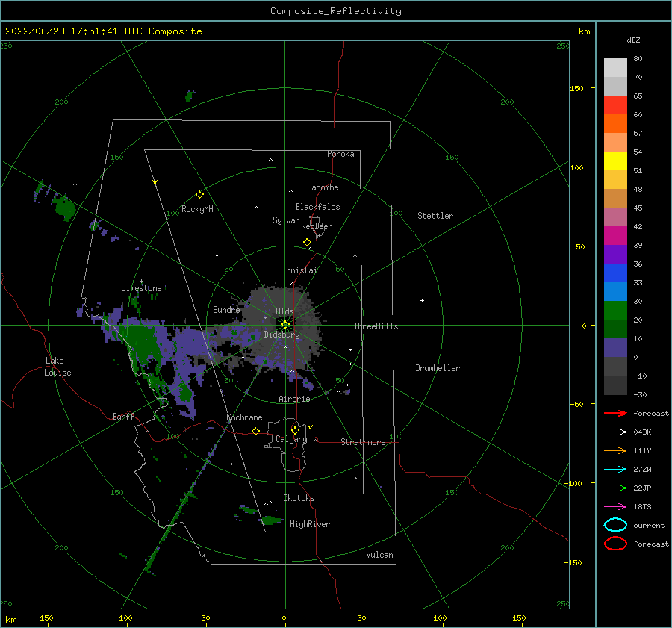Click the magenta 39-42 dBZ swatch
The image size is (672, 628).
(615, 236)
